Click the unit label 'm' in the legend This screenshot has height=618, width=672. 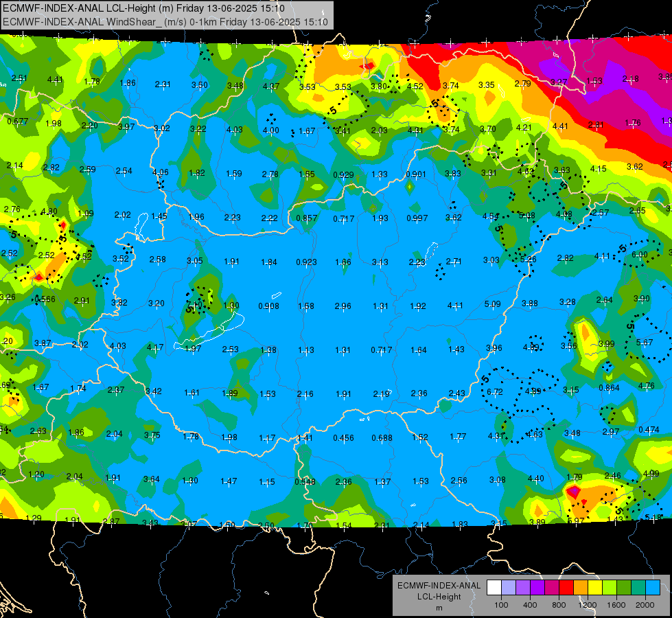coord(439,608)
